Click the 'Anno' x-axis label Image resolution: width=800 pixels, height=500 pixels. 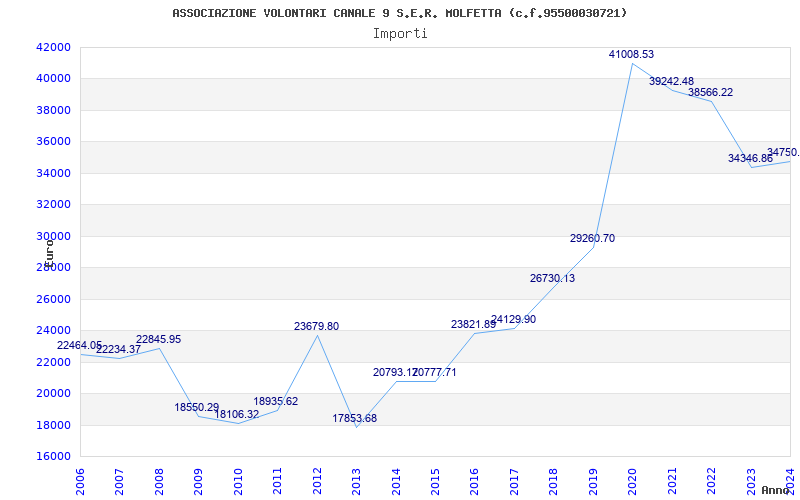776,490
